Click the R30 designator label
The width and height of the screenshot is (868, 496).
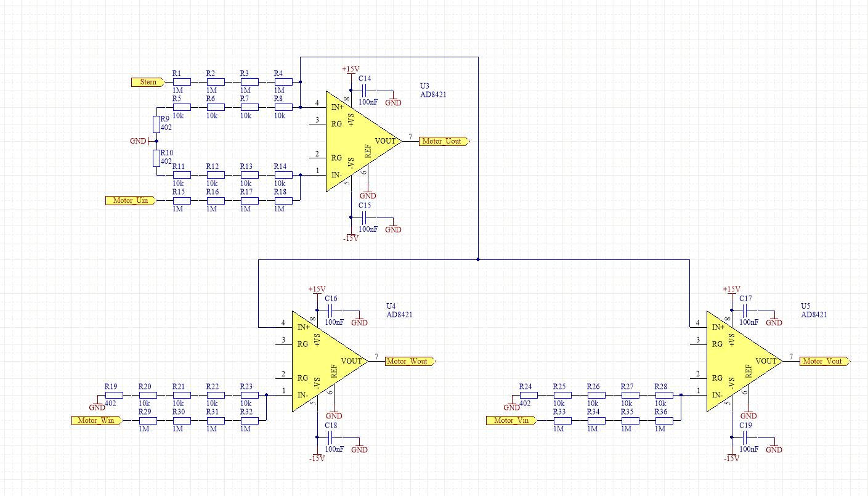click(179, 412)
